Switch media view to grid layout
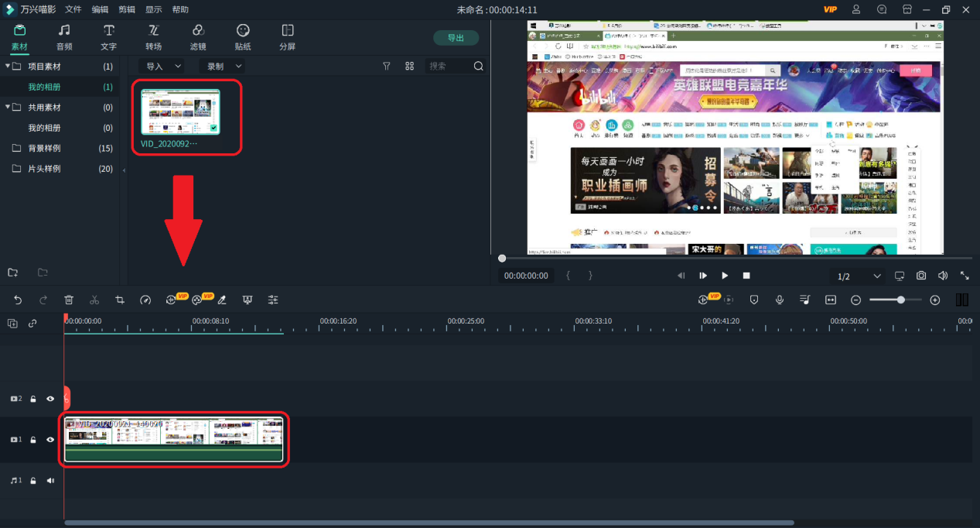The height and width of the screenshot is (528, 980). coord(410,67)
